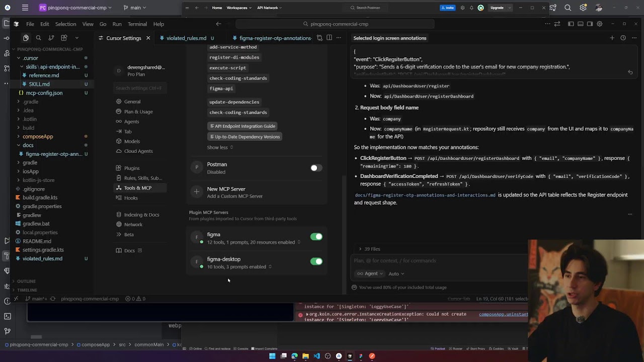Image resolution: width=644 pixels, height=362 pixels.
Task: Focus the chat prompt input field
Action: click(x=438, y=260)
